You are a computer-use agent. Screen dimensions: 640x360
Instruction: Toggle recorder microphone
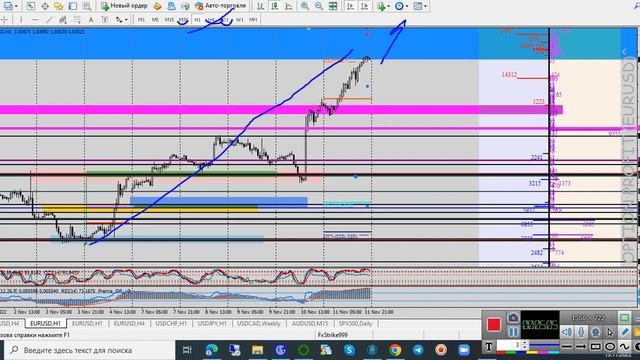tap(581, 332)
